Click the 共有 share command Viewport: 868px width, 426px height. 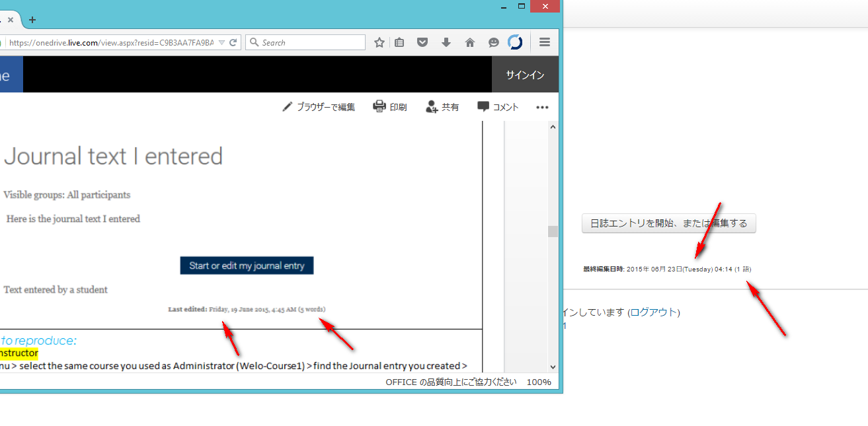[442, 107]
